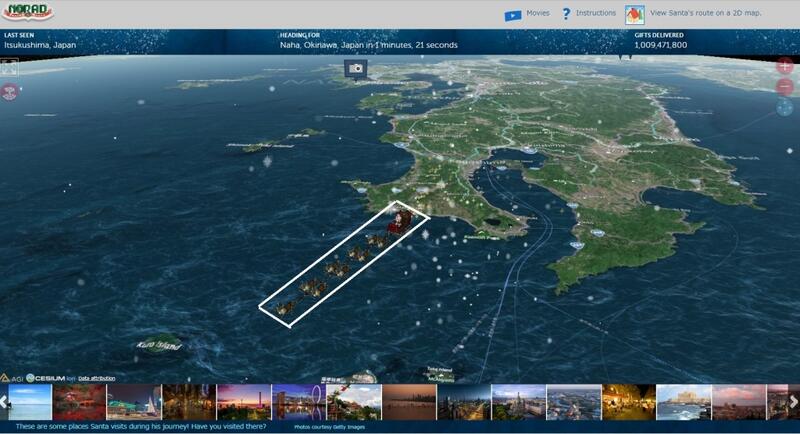800x434 pixels.
Task: Click the Naha, Okinawa heading-for text
Action: (x=368, y=45)
